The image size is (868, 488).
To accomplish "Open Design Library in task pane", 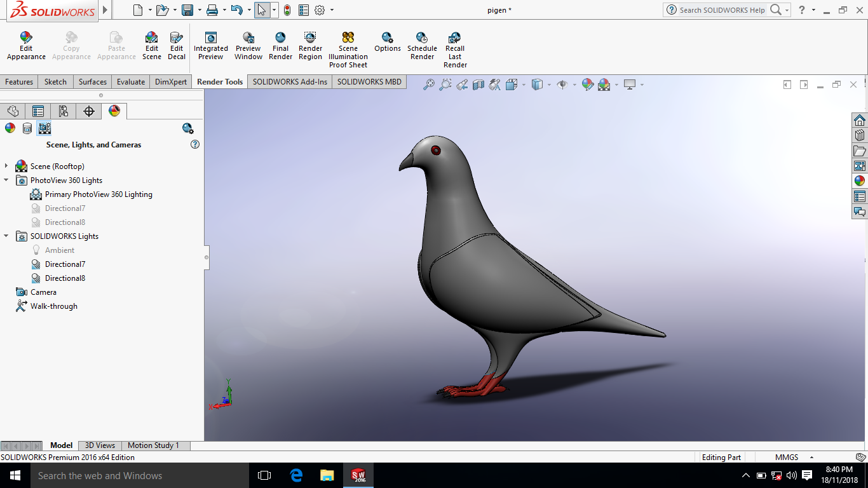I will click(x=860, y=135).
